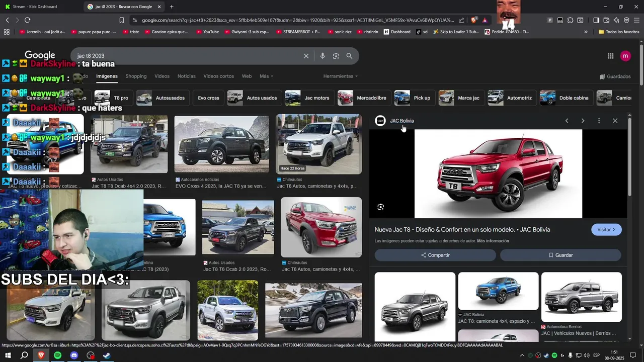Switch to Noticias results tab
644x362 pixels.
[x=186, y=76]
